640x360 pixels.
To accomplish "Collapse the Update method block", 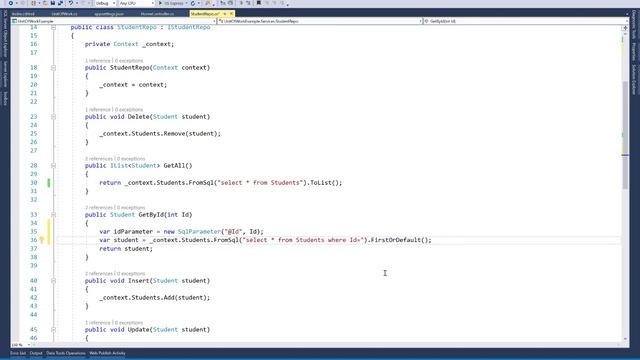I will click(53, 330).
